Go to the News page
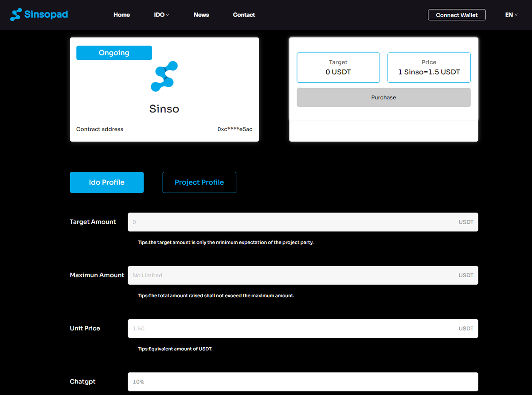Viewport: 532px width, 395px height. [201, 15]
